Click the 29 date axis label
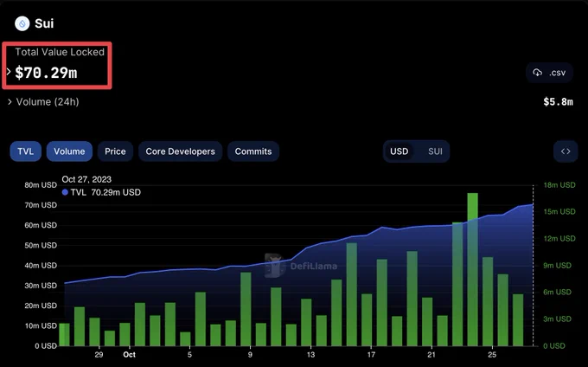The image size is (588, 367). 99,354
